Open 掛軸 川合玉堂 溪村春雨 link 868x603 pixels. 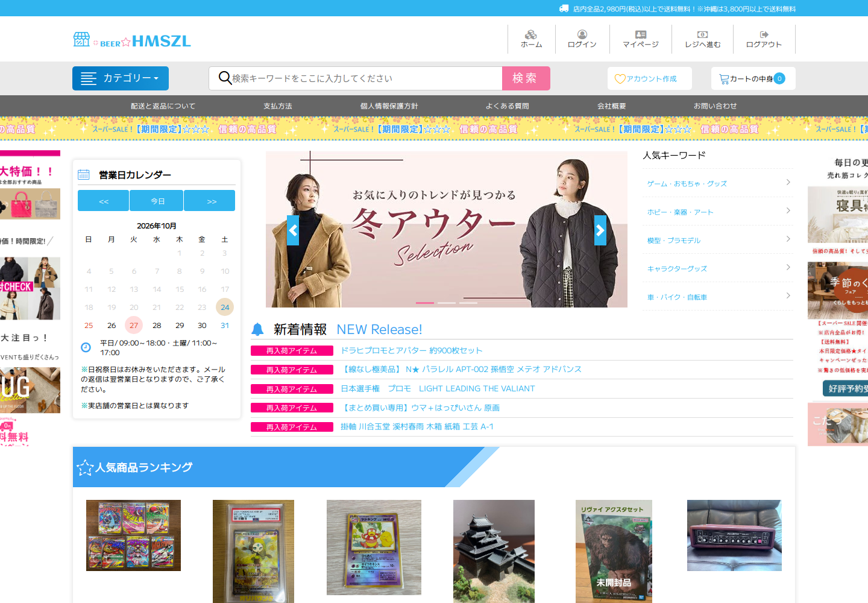click(417, 426)
